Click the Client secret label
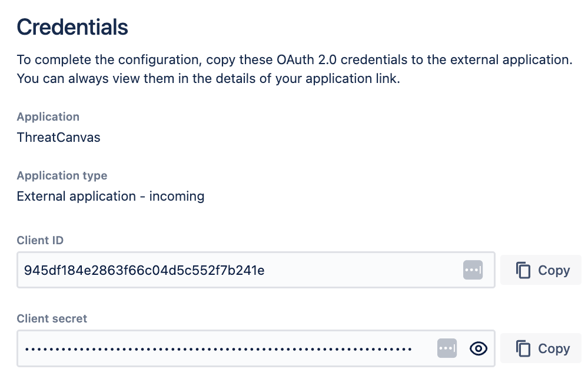This screenshot has height=379, width=588. coord(52,318)
